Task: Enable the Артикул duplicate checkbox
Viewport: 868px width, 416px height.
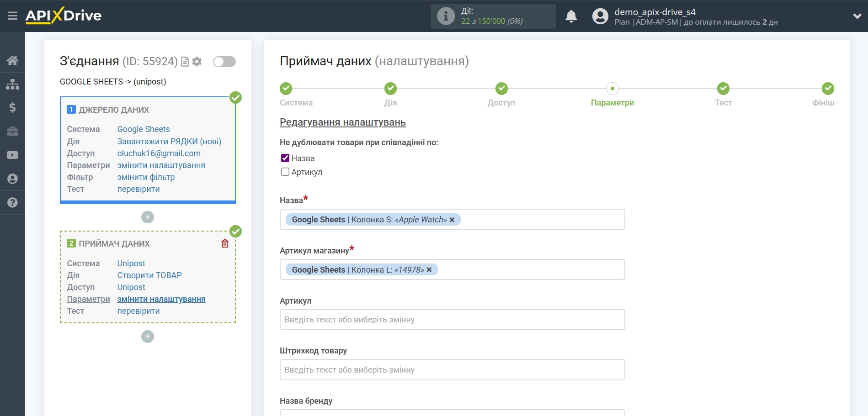Action: click(x=285, y=172)
